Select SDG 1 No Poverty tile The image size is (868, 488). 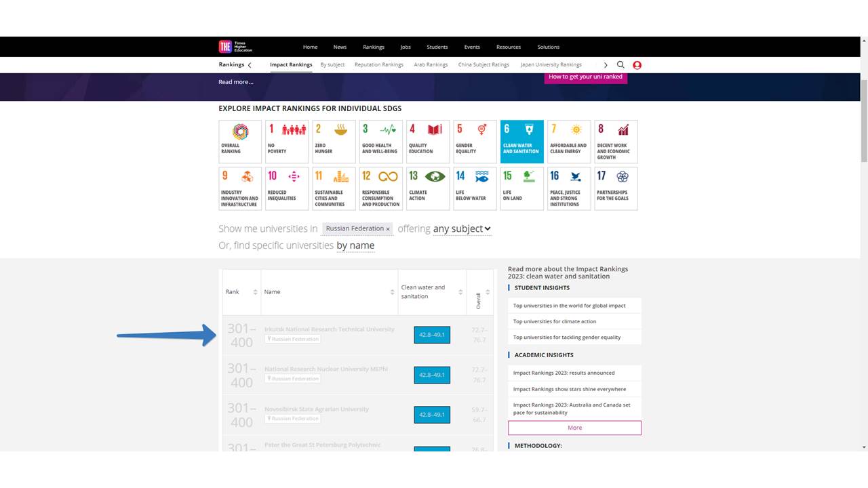(x=287, y=142)
